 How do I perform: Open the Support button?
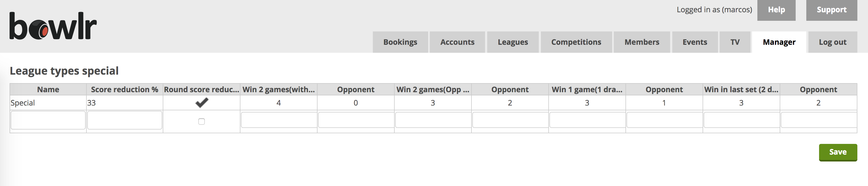tap(831, 10)
